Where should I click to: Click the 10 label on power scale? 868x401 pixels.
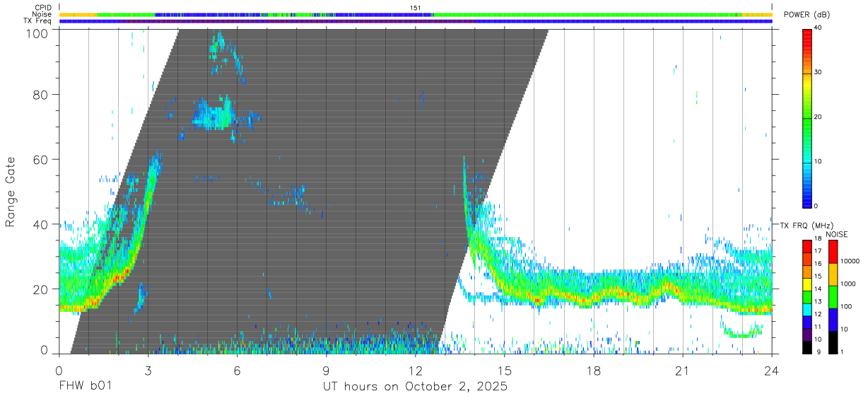pyautogui.click(x=819, y=162)
